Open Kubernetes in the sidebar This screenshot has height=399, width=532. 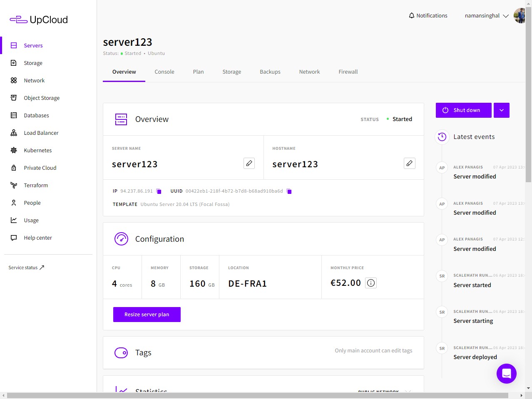pos(37,150)
